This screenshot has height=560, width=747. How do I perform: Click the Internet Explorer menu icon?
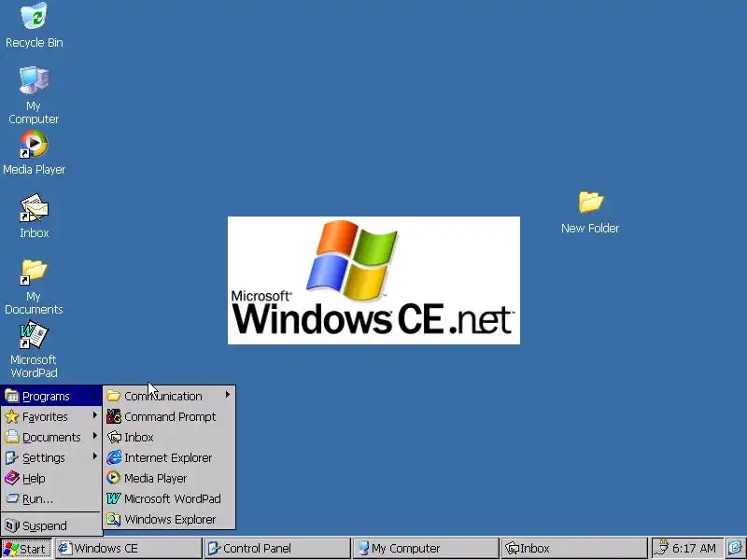tap(114, 457)
